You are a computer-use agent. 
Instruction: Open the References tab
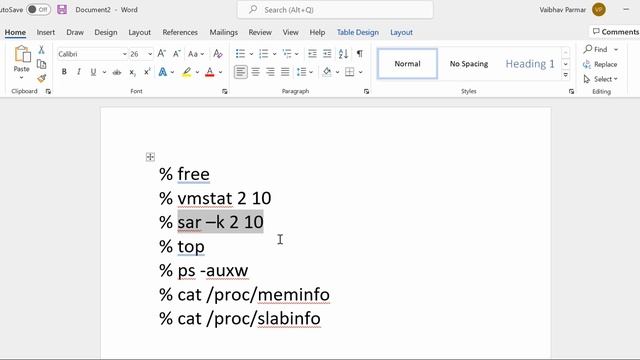click(x=180, y=32)
